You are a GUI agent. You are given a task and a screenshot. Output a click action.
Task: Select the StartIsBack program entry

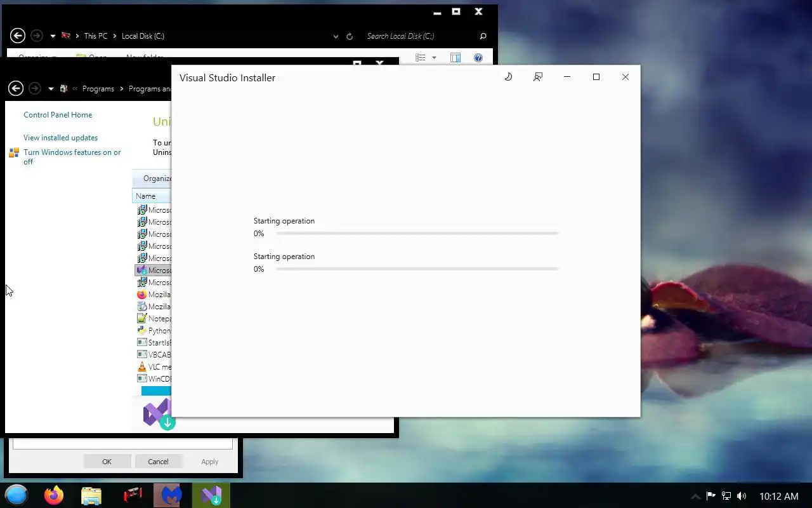point(153,343)
